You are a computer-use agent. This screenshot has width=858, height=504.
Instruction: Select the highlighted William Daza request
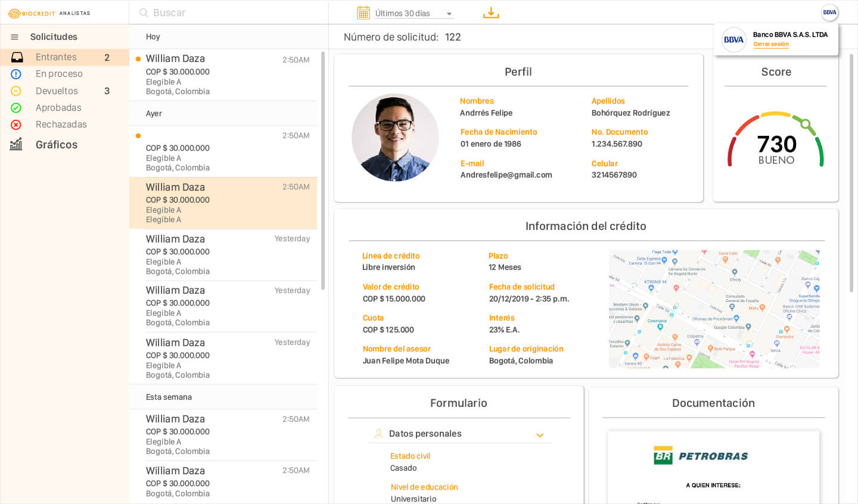point(223,203)
